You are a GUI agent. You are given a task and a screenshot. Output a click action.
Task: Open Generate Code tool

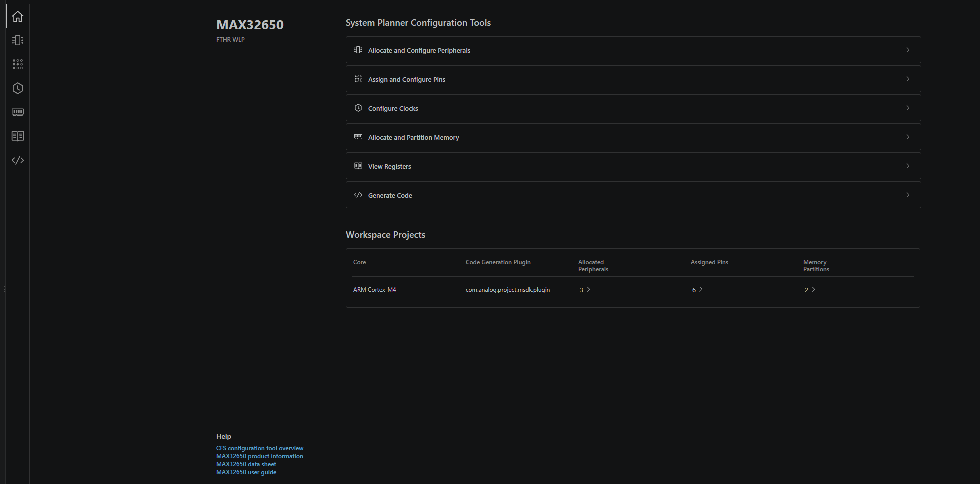pyautogui.click(x=633, y=195)
